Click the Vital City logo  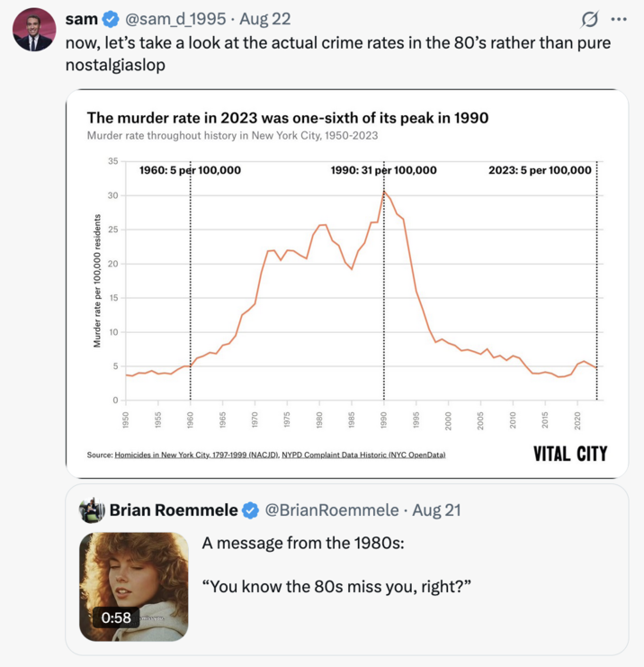tap(570, 454)
